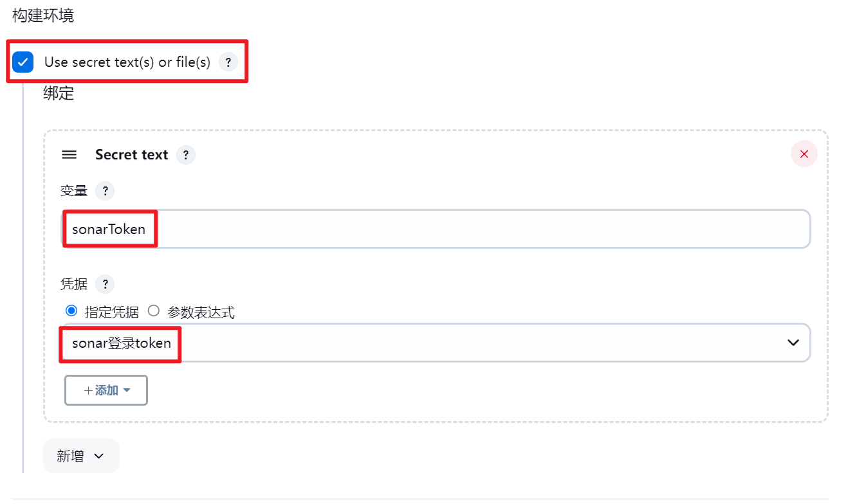Uncheck the Use secret text(s) or file(s) checkbox

tap(23, 62)
